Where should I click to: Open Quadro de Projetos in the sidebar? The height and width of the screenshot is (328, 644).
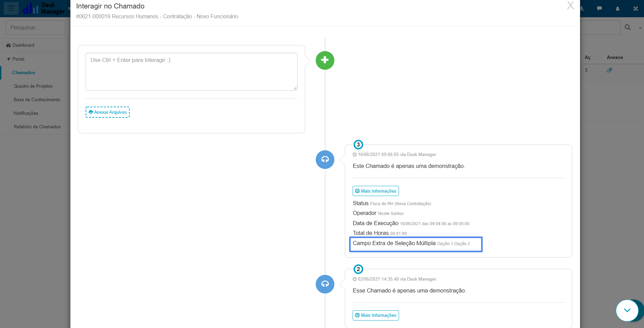(x=33, y=86)
